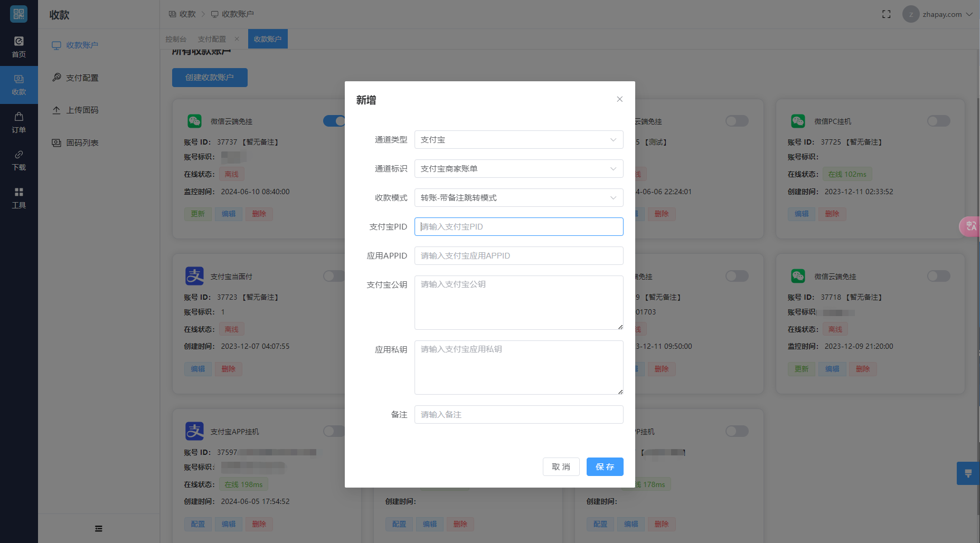Viewport: 980px width, 543px height.
Task: Expand the 通道标识 dropdown
Action: coord(519,169)
